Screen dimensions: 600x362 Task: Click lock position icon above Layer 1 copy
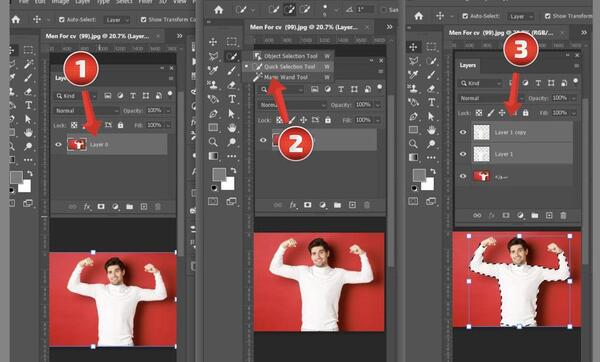[502, 113]
